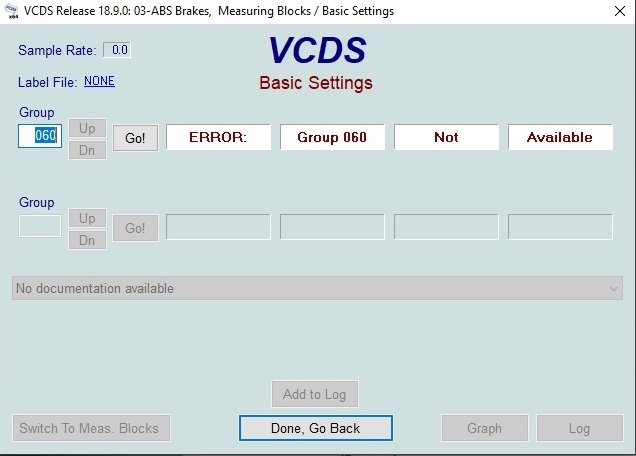This screenshot has height=456, width=636.
Task: Click the Dn button for second Group
Action: (87, 240)
